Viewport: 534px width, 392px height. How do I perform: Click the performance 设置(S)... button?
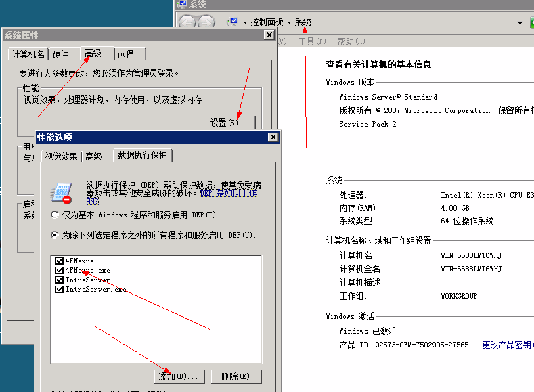tap(231, 123)
